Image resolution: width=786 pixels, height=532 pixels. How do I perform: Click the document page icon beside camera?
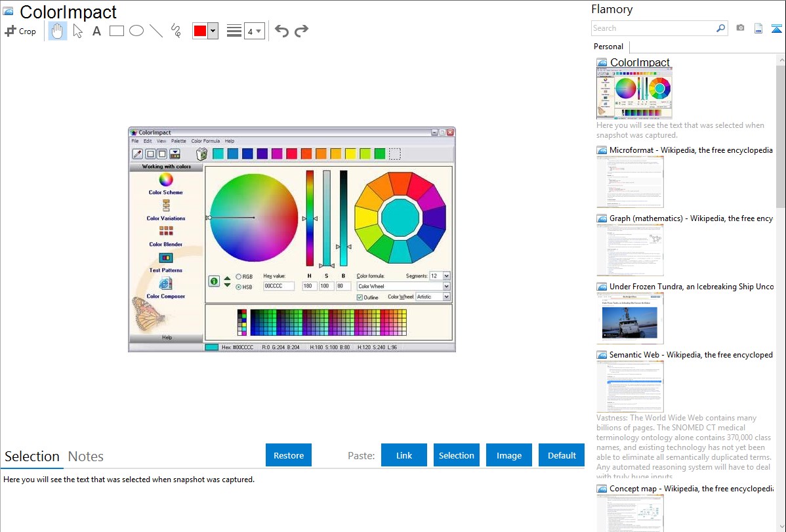pyautogui.click(x=758, y=28)
